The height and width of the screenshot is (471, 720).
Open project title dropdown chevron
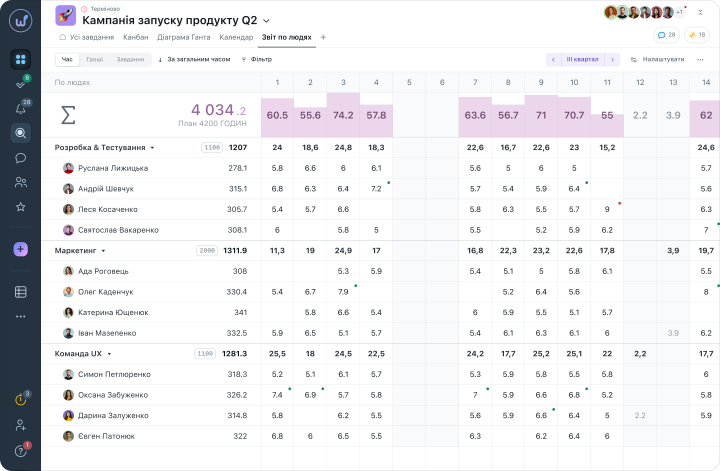click(x=266, y=21)
